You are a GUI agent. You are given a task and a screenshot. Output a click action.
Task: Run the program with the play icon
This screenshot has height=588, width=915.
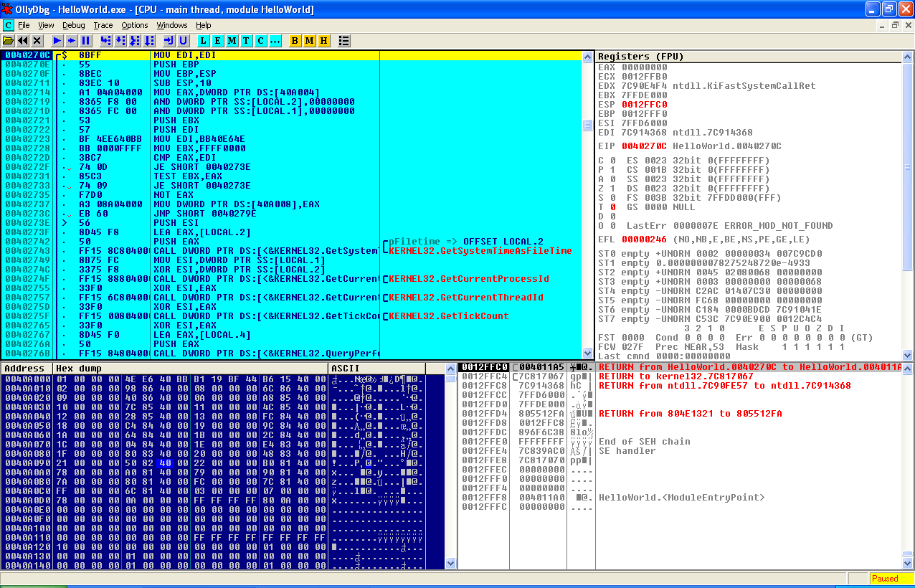(57, 41)
